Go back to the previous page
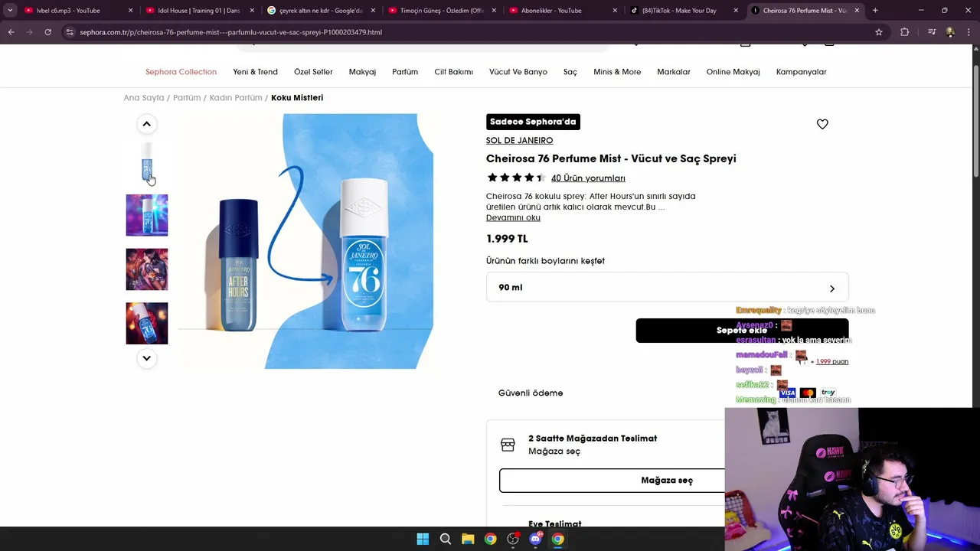This screenshot has width=980, height=551. tap(11, 32)
